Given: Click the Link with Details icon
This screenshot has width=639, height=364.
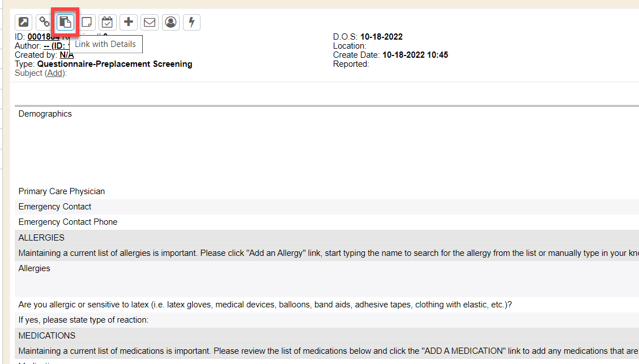Looking at the screenshot, I should pyautogui.click(x=65, y=23).
